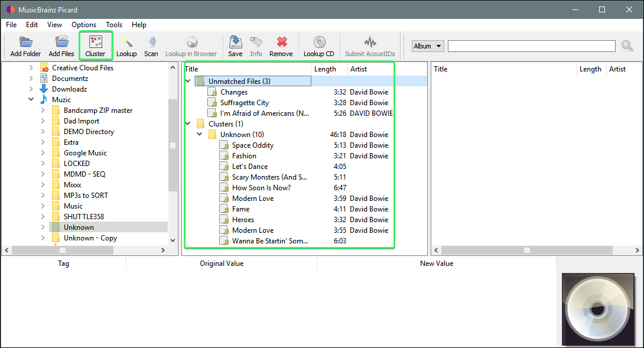Click the Creative Cloud Files folder icon
The height and width of the screenshot is (348, 644).
point(44,68)
